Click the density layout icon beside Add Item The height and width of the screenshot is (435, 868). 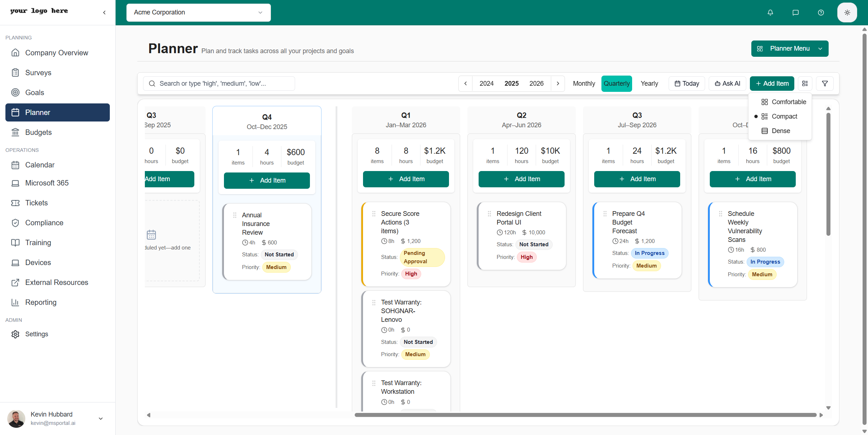point(805,83)
